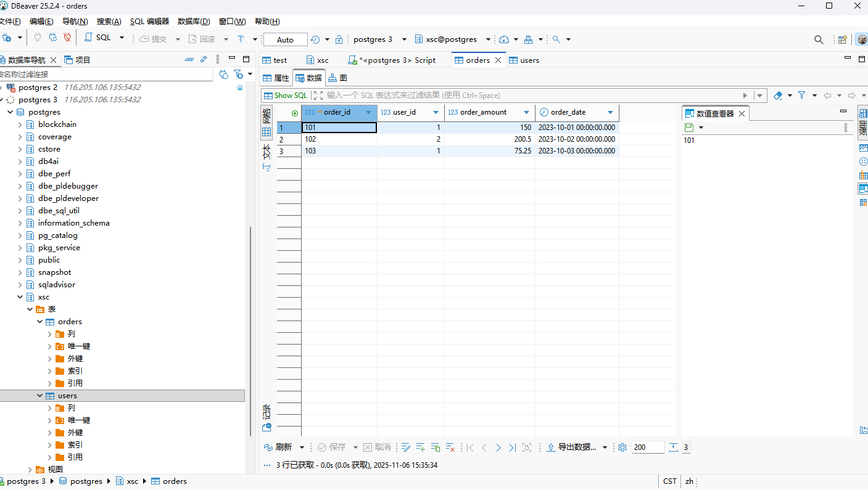
Task: Click the red disconnect plug icon
Action: click(x=67, y=38)
